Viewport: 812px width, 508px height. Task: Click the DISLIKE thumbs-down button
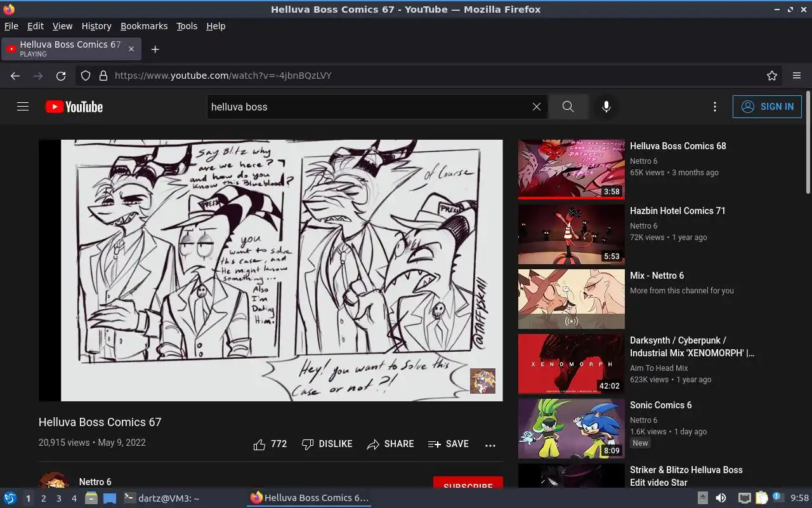pyautogui.click(x=327, y=444)
